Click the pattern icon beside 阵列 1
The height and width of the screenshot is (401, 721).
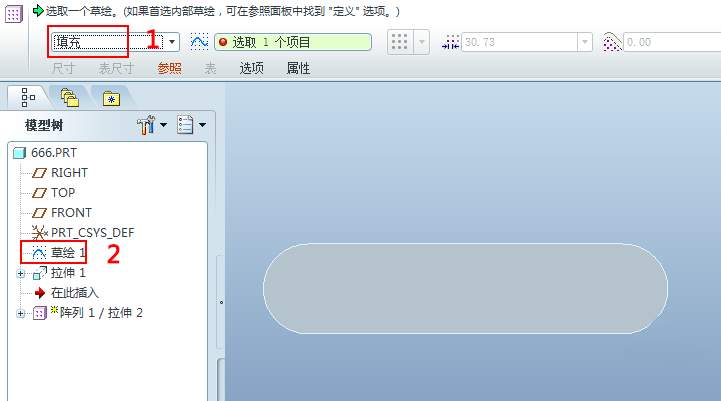pyautogui.click(x=40, y=314)
